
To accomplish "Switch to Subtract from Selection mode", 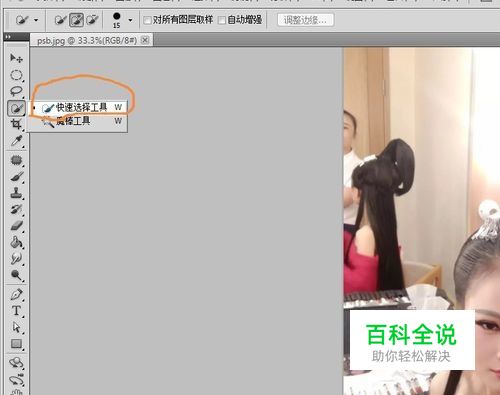I will click(x=92, y=20).
